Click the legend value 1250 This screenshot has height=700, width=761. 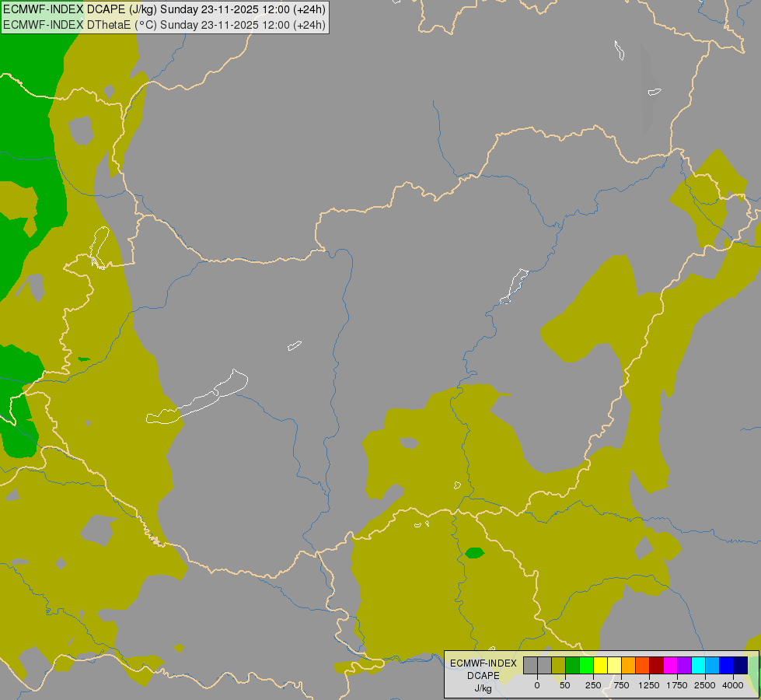point(649,685)
